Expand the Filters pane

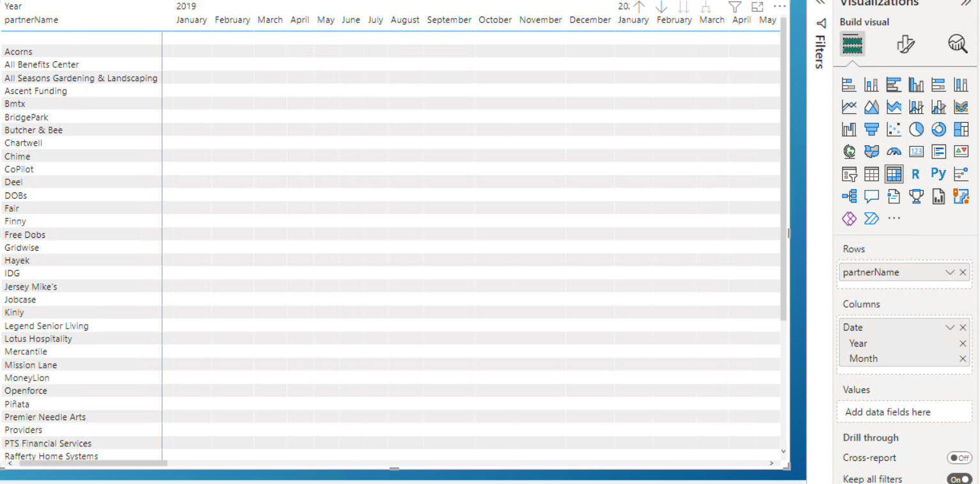coord(821,3)
